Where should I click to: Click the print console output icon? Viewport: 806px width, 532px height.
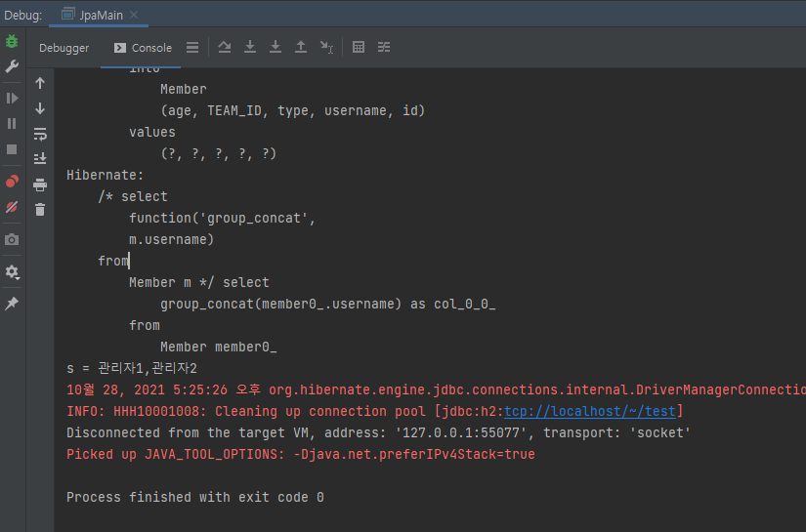click(40, 184)
